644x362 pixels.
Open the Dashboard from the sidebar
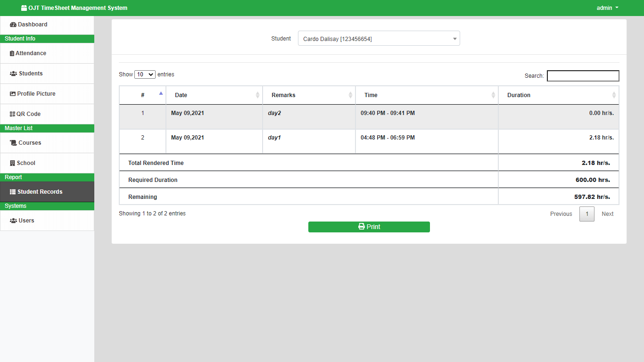pos(13,24)
